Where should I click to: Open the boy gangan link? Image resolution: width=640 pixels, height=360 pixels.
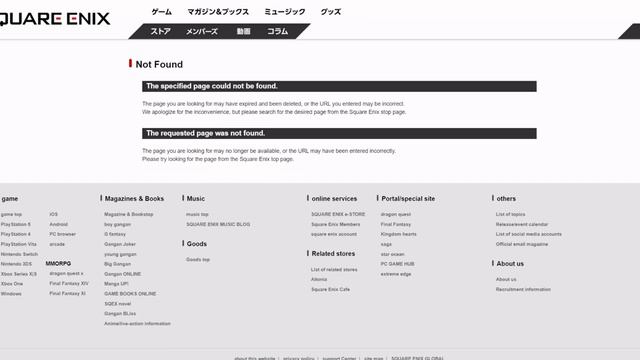pyautogui.click(x=118, y=224)
